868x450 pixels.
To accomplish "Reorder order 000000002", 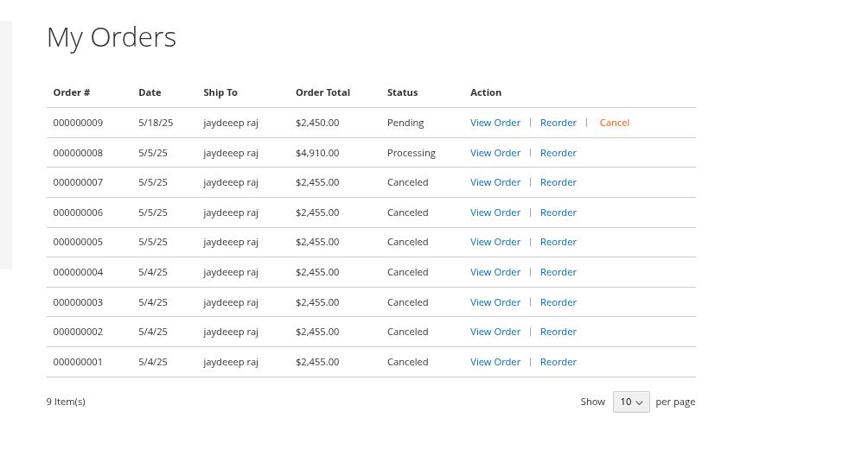I will 558,332.
